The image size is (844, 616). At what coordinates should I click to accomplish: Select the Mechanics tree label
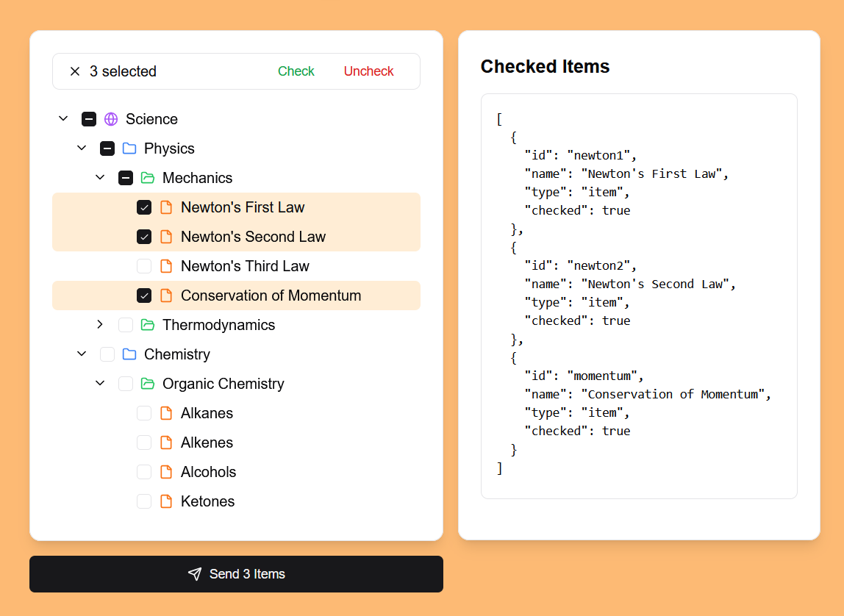click(x=198, y=178)
